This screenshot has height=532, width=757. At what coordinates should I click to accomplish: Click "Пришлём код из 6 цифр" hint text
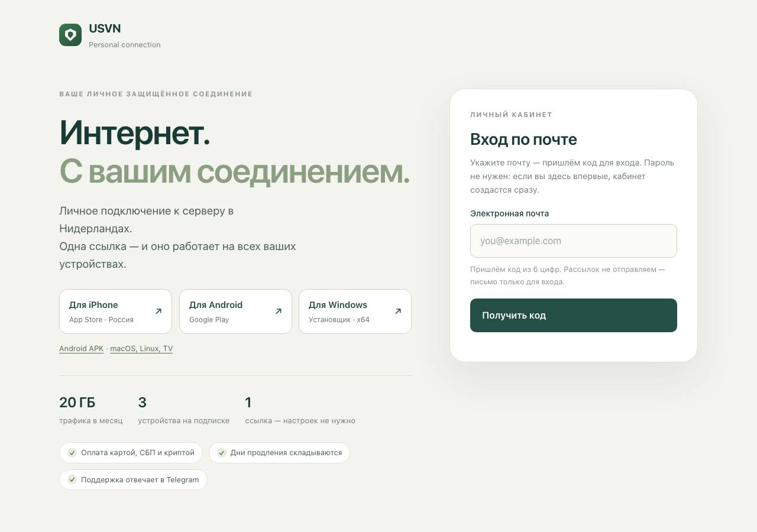pos(515,270)
